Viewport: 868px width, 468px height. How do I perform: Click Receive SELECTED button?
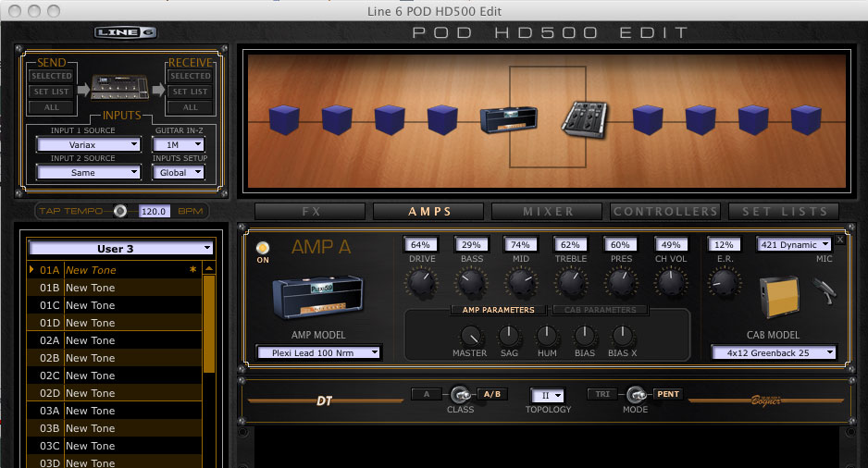click(190, 76)
